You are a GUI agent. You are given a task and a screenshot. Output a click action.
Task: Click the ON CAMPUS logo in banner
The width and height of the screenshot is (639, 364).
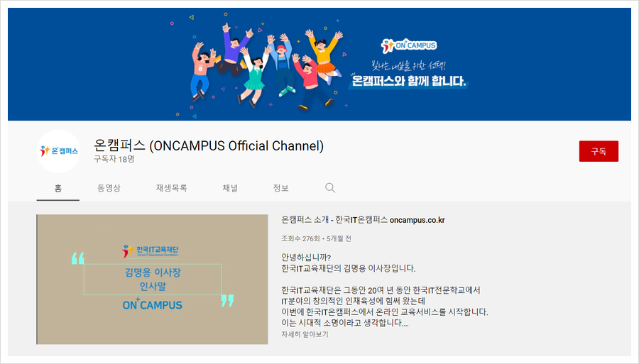click(409, 45)
